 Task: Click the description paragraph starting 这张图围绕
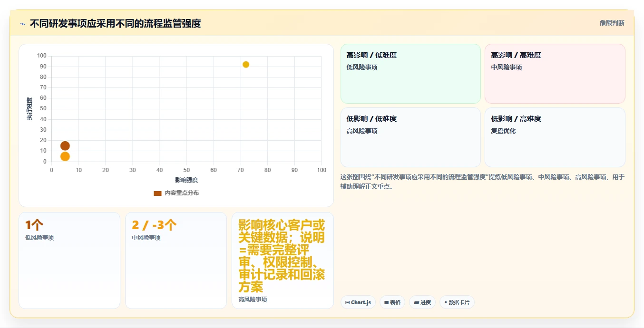coord(482,182)
